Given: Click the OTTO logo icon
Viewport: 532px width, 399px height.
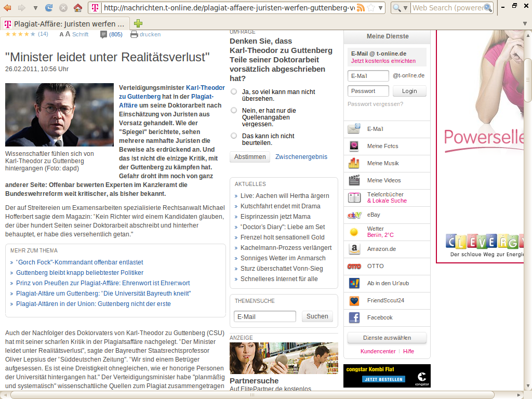Looking at the screenshot, I should pyautogui.click(x=354, y=267).
